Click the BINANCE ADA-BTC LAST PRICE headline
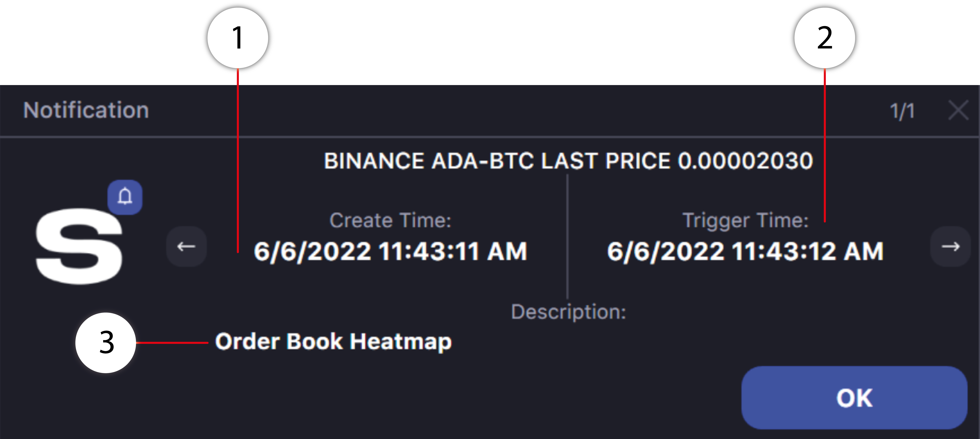Screen dimensions: 980x439 [568, 161]
